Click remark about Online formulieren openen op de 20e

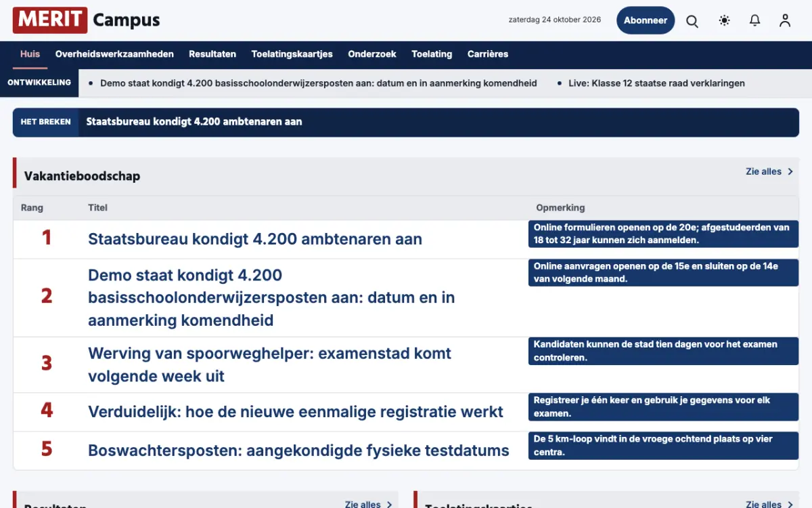663,234
